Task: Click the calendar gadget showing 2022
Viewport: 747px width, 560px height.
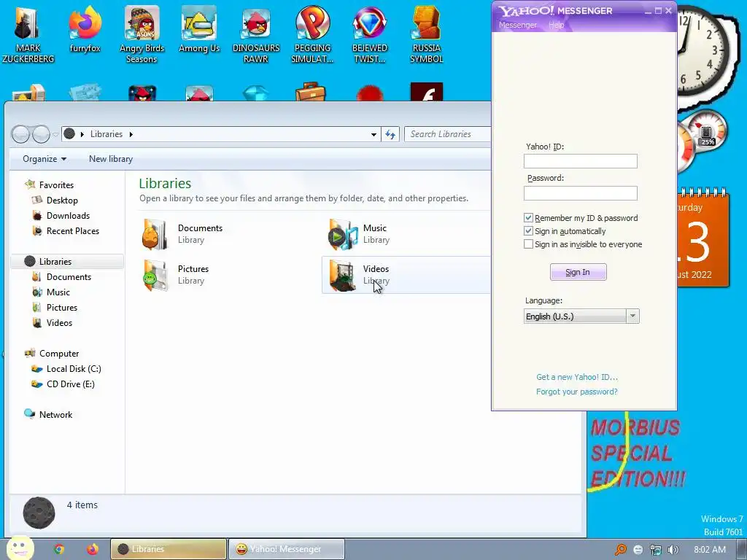Action: tap(703, 238)
